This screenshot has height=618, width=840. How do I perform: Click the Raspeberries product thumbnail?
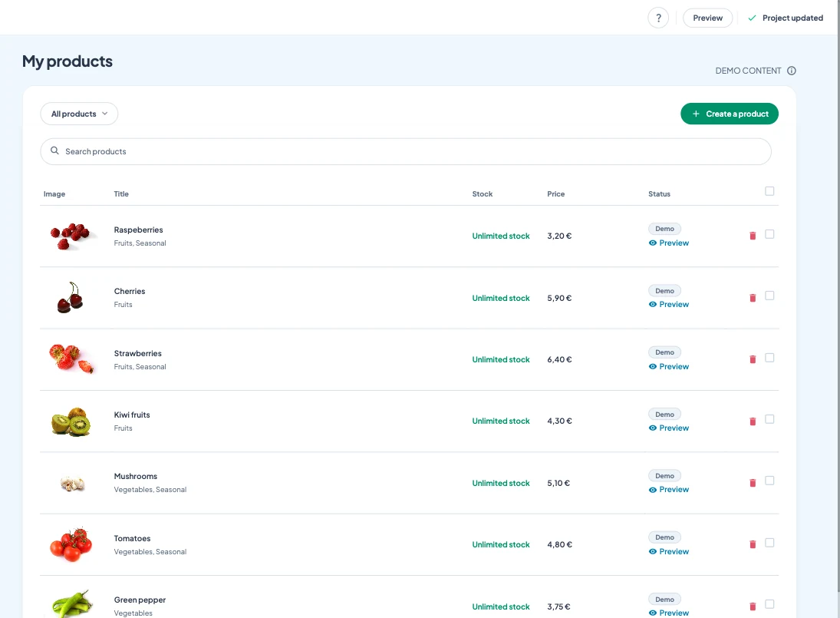71,236
